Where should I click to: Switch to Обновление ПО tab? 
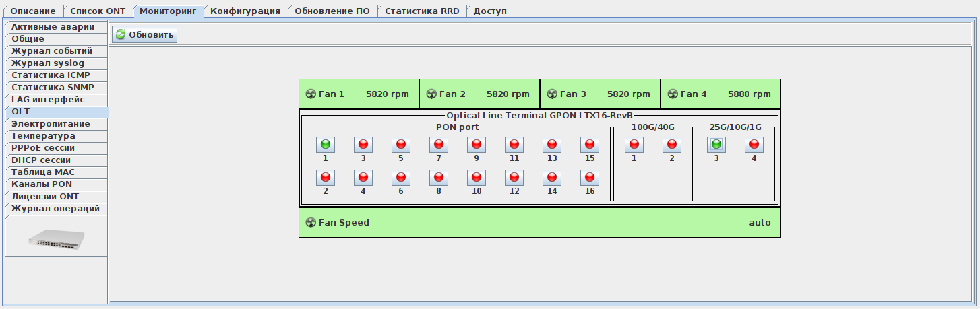pyautogui.click(x=333, y=11)
